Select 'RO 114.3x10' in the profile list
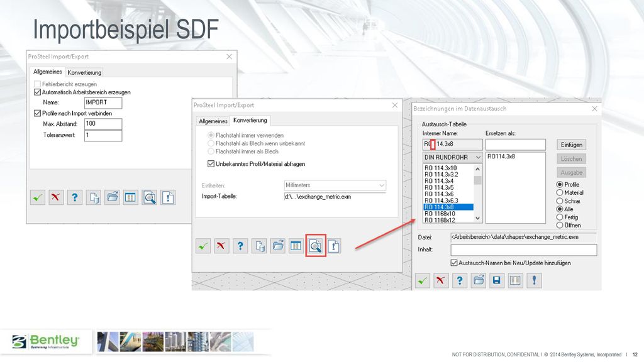 point(448,168)
